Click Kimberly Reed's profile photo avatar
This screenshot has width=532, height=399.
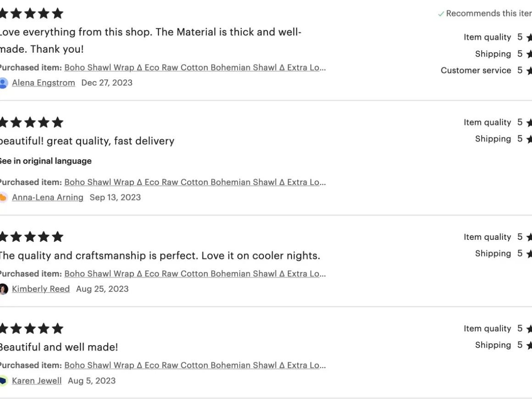click(3, 289)
